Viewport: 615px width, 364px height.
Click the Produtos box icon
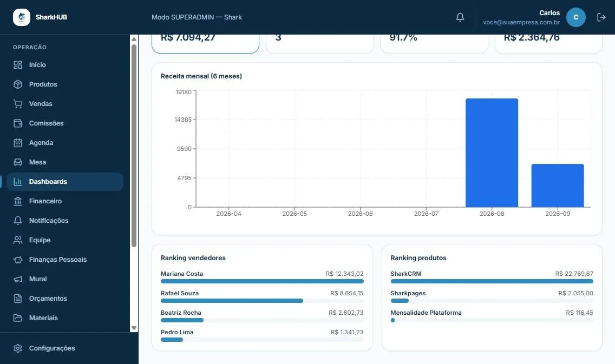click(x=18, y=84)
